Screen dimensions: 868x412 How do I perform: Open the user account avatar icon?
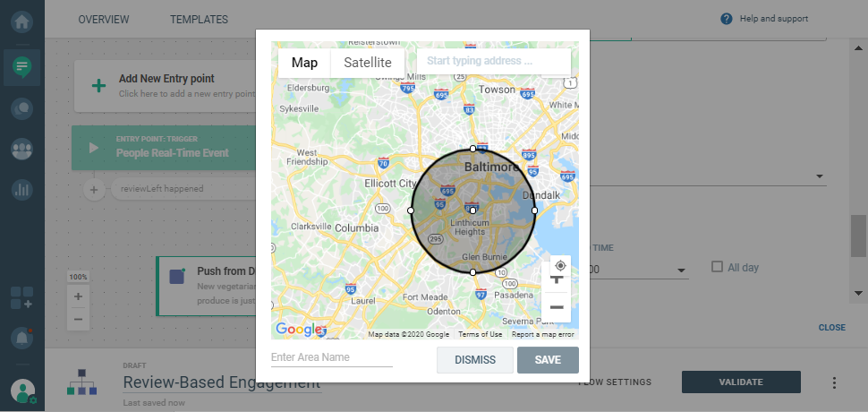(22, 391)
